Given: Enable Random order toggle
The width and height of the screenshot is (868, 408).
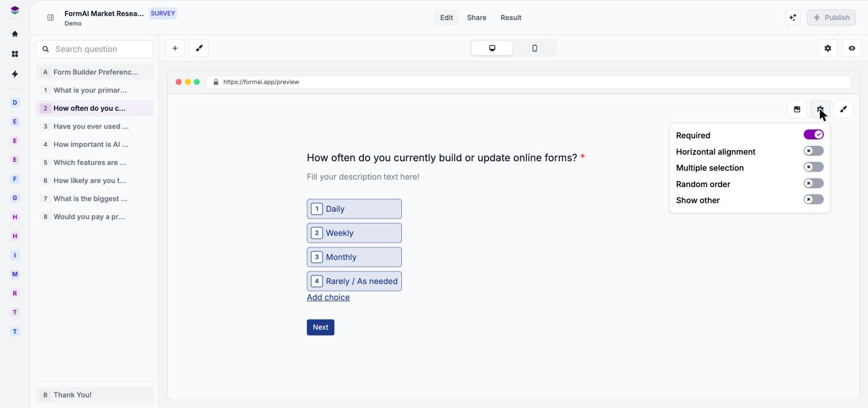Looking at the screenshot, I should click(x=813, y=184).
